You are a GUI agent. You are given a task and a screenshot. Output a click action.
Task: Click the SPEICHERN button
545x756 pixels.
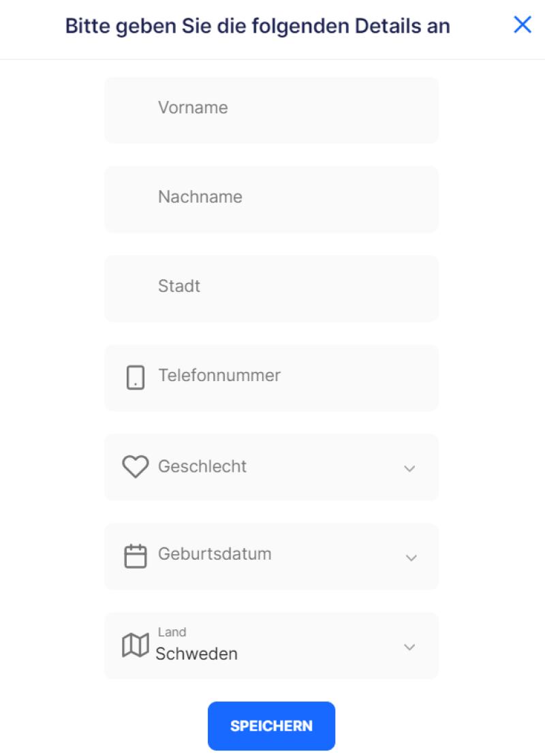point(271,725)
